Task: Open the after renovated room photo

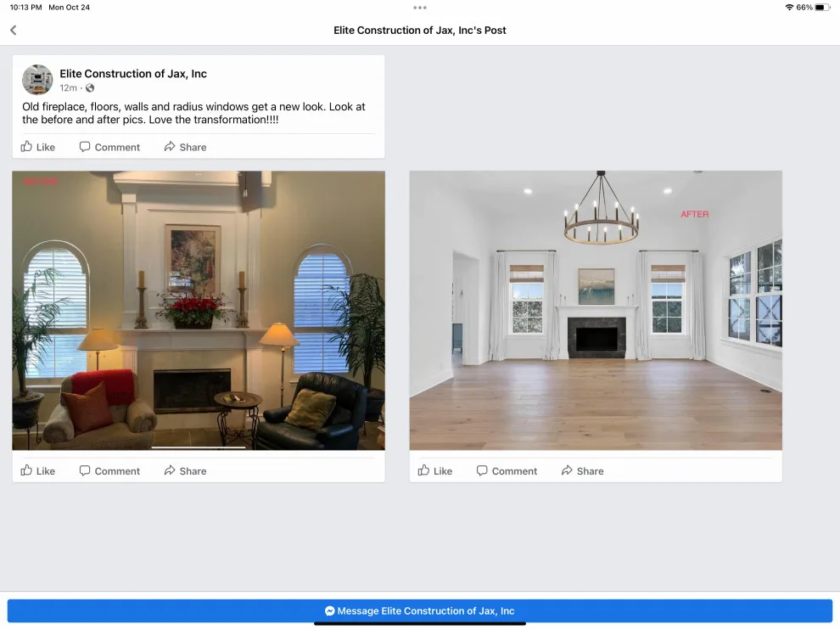Action: (596, 311)
